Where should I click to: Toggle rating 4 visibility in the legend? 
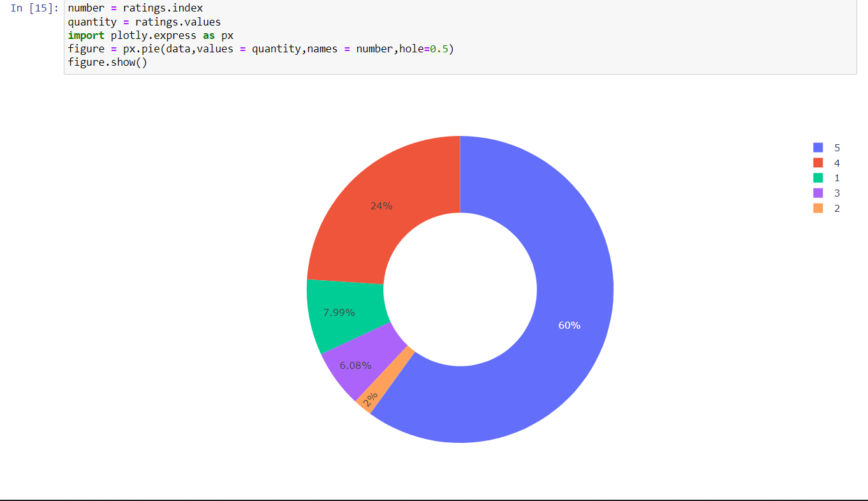829,163
